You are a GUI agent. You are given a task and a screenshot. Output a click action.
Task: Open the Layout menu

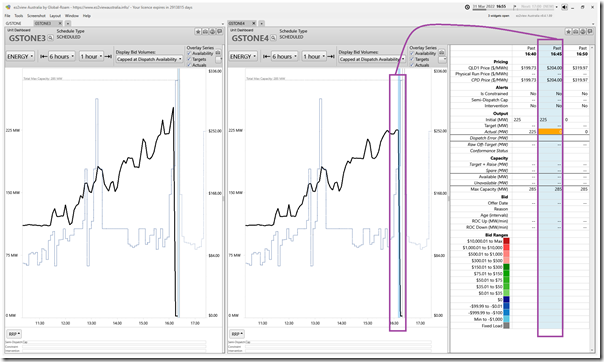(x=55, y=16)
